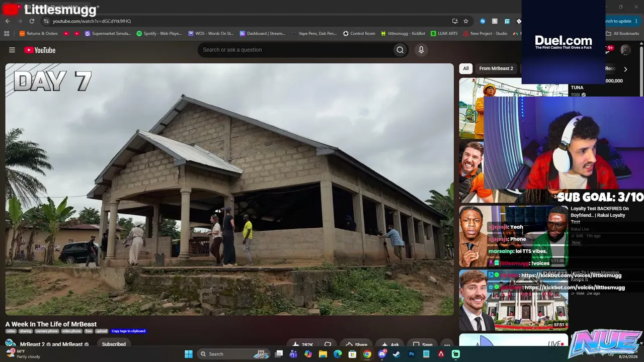Open the LUAR ARTS bookmark

[444, 34]
